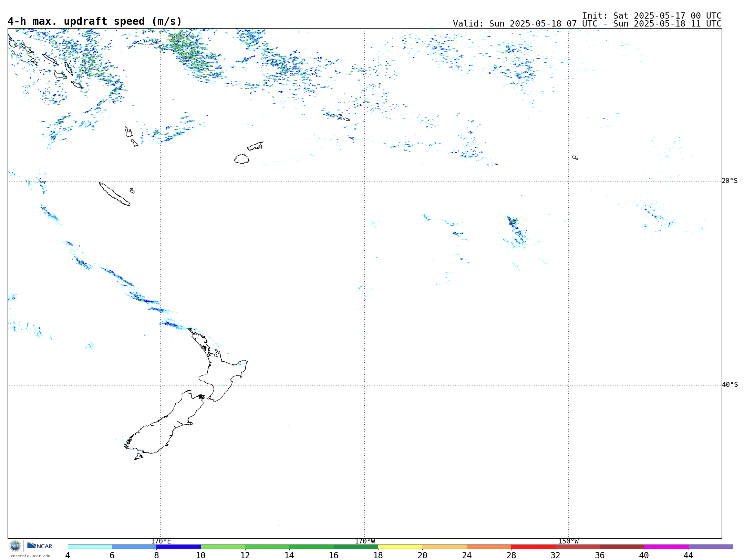The width and height of the screenshot is (744, 560).
Task: Click the NSF logo icon
Action: pyautogui.click(x=15, y=546)
